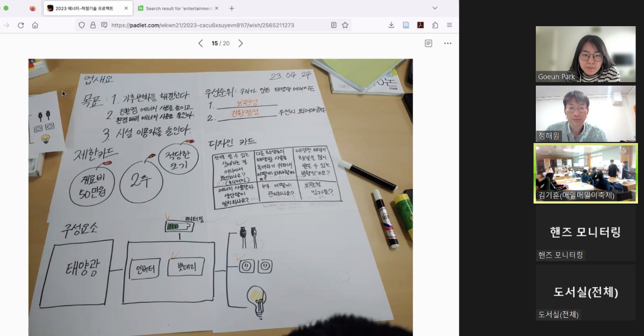Toggle reader view in the address bar
644x336 pixels.
tap(334, 25)
